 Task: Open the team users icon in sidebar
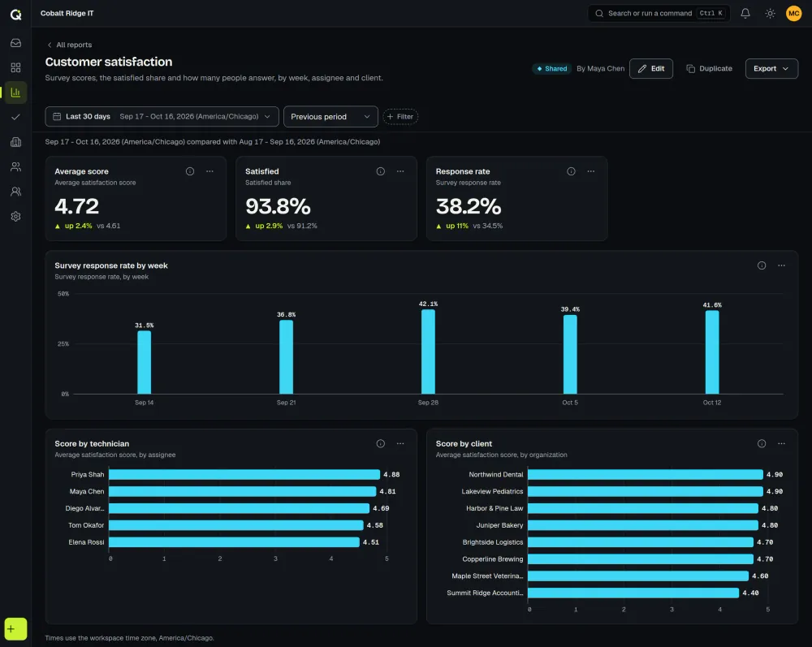pos(15,192)
